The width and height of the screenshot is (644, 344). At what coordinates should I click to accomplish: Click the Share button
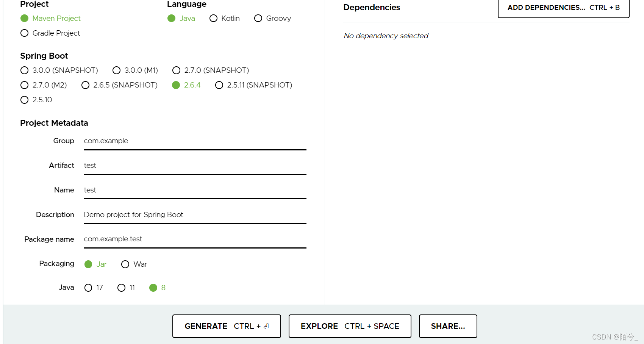click(448, 326)
